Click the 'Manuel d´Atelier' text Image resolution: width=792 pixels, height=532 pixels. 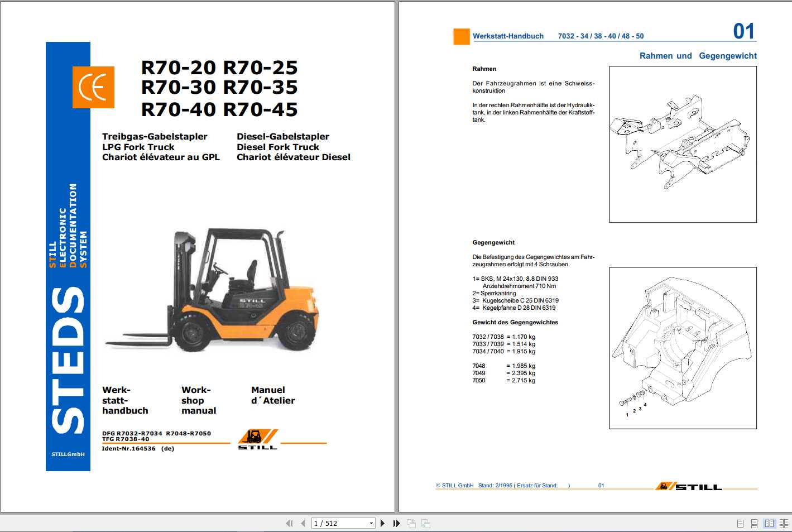[273, 395]
